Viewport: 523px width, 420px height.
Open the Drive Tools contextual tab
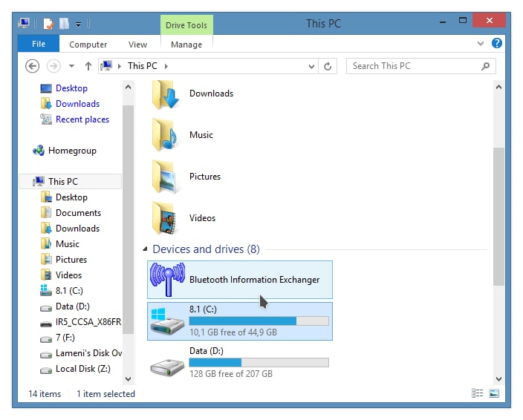186,25
